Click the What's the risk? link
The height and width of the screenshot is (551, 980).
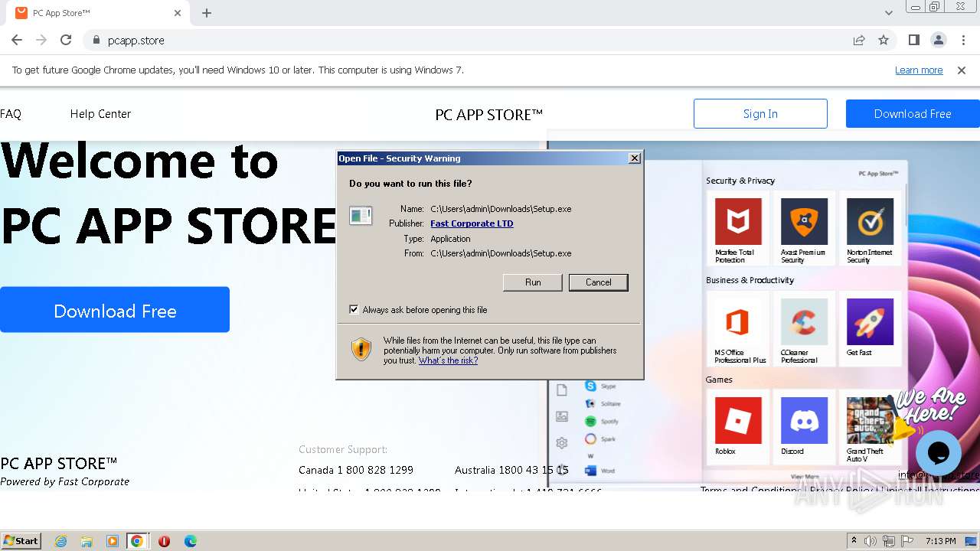[448, 360]
